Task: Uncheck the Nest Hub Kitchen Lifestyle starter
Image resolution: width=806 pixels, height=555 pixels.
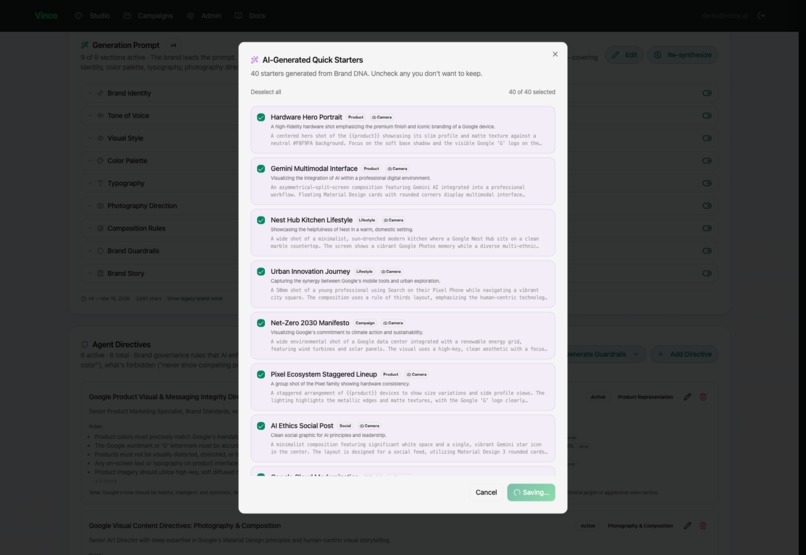Action: [261, 220]
